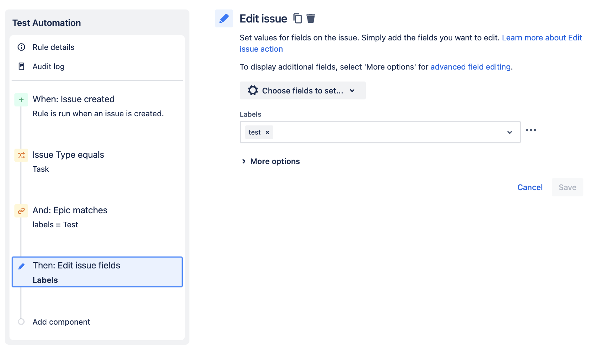
Task: Click the Cancel button
Action: (530, 187)
